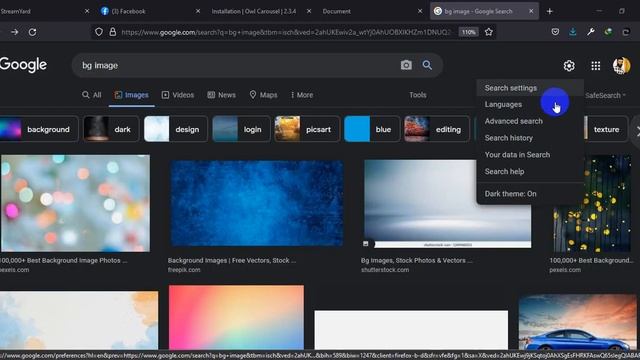Click the 110% zoom level indicator
This screenshot has width=640, height=360.
coord(469,32)
